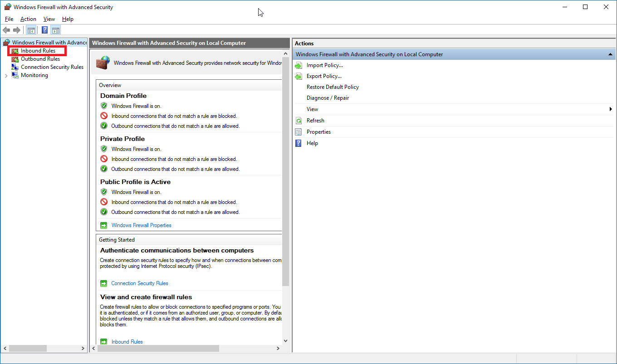This screenshot has height=364, width=617.
Task: Toggle the Show/Hide Console Tree toolbar icon
Action: coord(31,30)
